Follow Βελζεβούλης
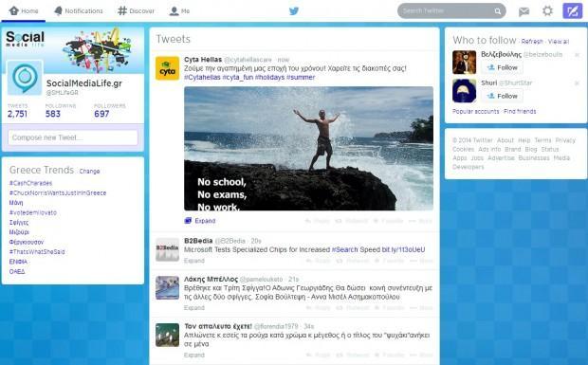588x365 pixels. click(502, 68)
